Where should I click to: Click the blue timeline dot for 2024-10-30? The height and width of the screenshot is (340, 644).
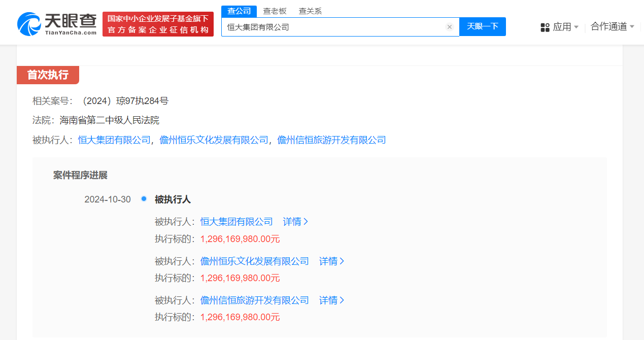144,199
